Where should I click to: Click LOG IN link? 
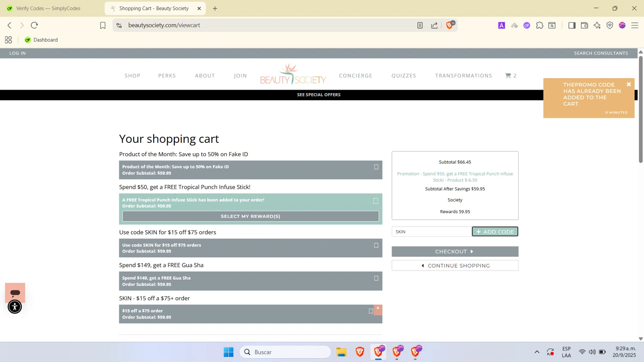[x=18, y=53]
